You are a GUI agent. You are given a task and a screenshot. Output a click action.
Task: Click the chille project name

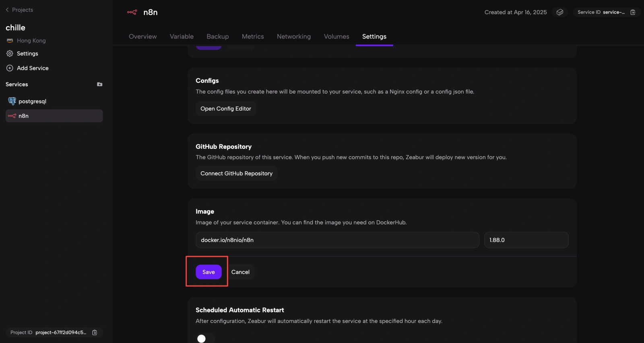pyautogui.click(x=15, y=28)
